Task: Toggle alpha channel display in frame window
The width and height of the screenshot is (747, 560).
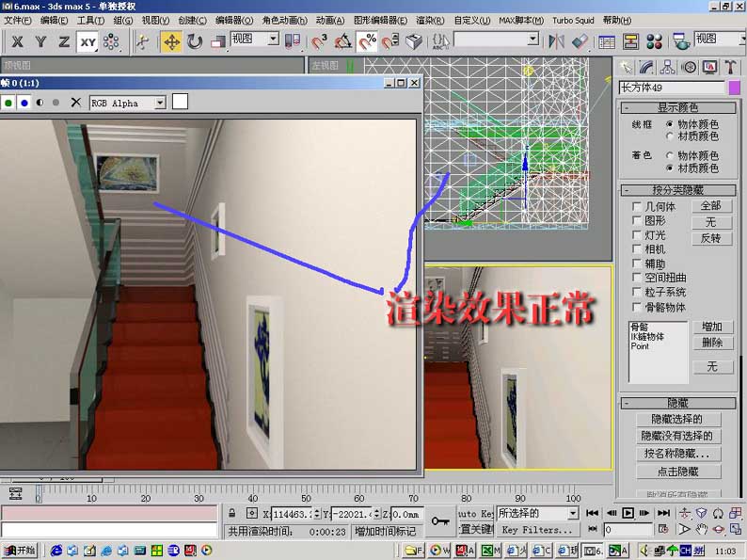Action: pyautogui.click(x=40, y=103)
